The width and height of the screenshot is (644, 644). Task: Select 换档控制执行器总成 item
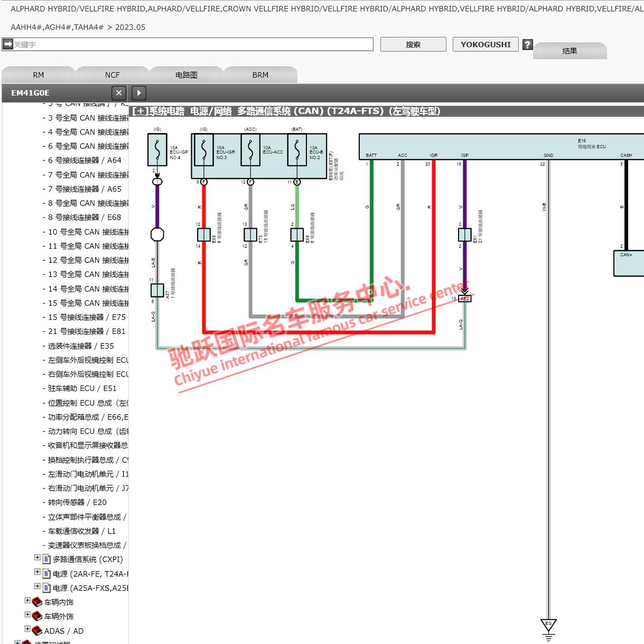[x=88, y=460]
